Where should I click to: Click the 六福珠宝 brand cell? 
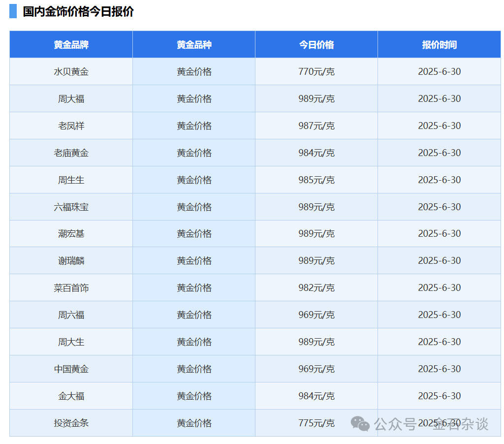(71, 207)
